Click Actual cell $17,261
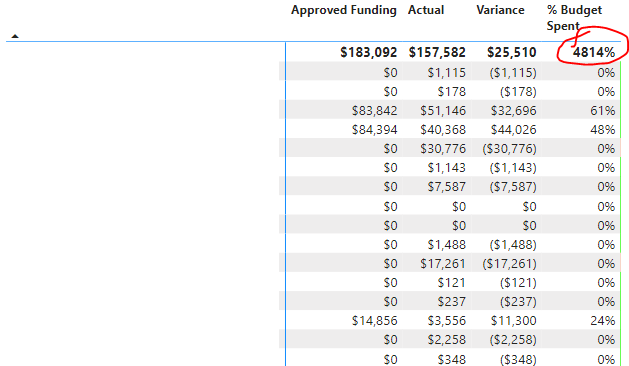Image resolution: width=629 pixels, height=366 pixels. [443, 263]
